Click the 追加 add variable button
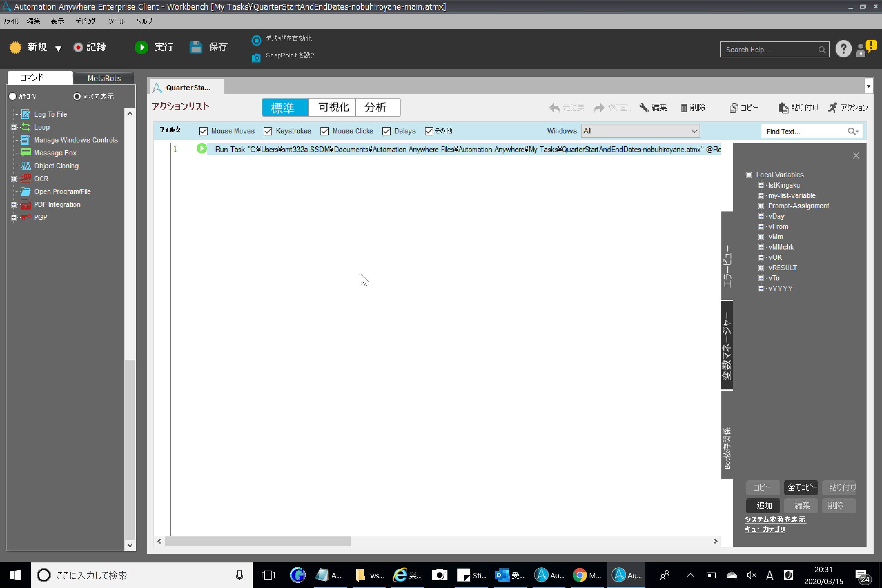Viewport: 882px width, 588px height. coord(763,505)
